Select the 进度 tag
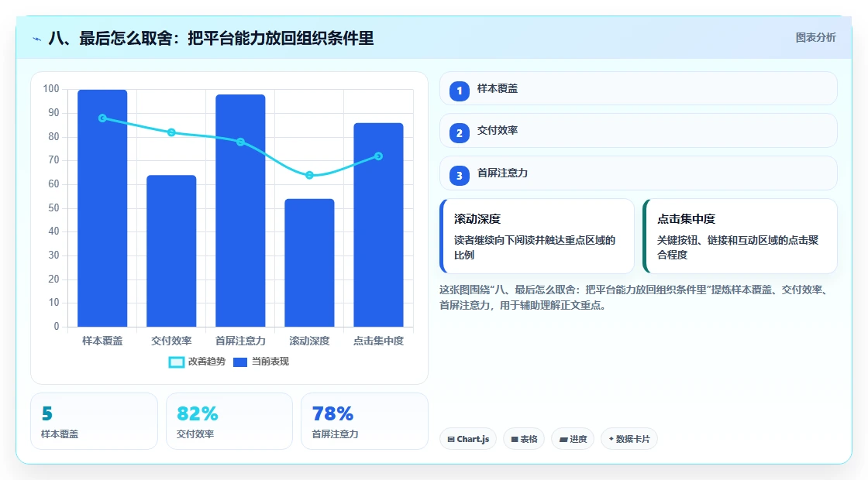 click(573, 439)
